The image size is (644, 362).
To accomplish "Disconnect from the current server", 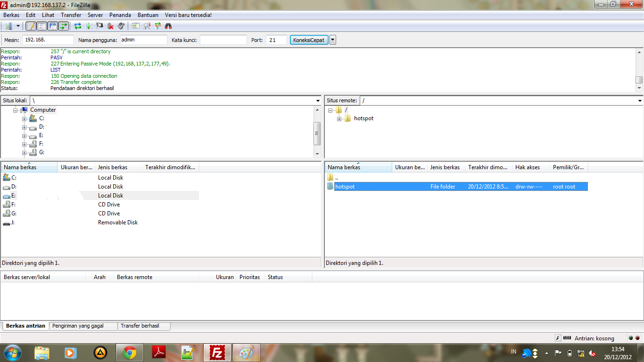I will tap(110, 26).
